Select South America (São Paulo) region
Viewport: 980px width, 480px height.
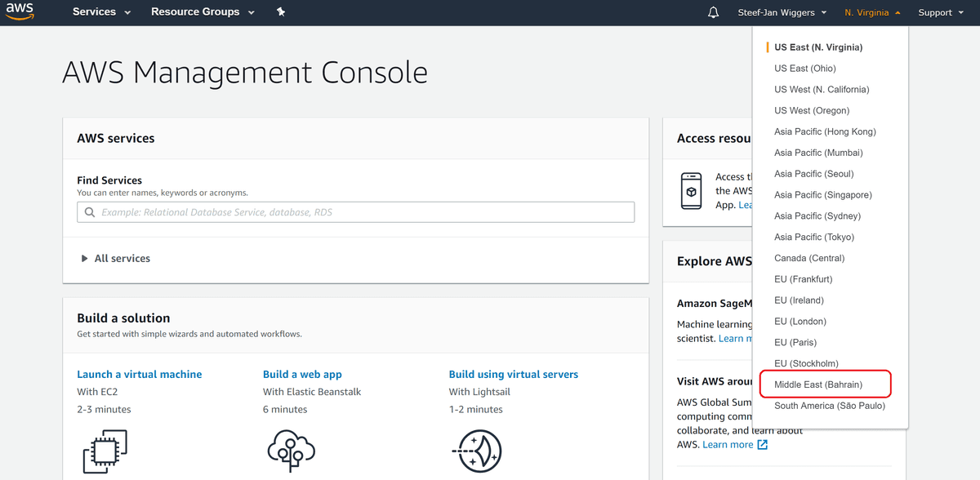pyautogui.click(x=830, y=406)
